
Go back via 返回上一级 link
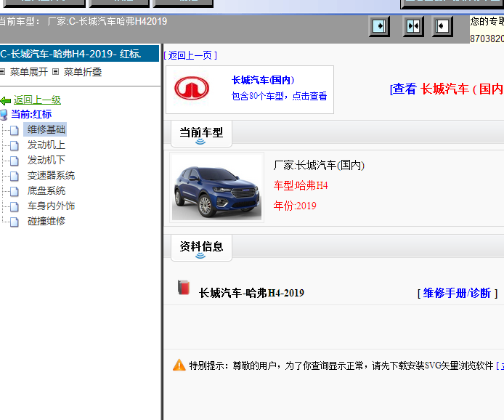(x=37, y=100)
